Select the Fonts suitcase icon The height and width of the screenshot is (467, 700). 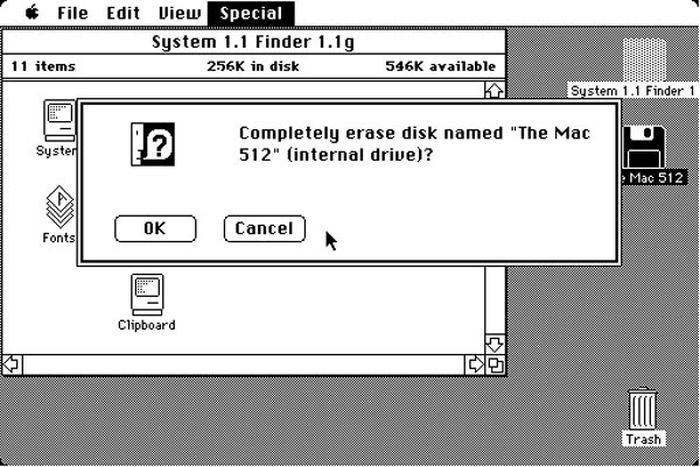60,207
